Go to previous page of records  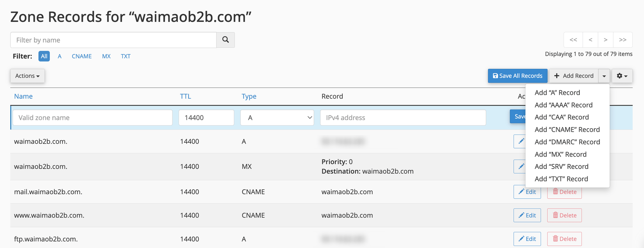tap(590, 40)
